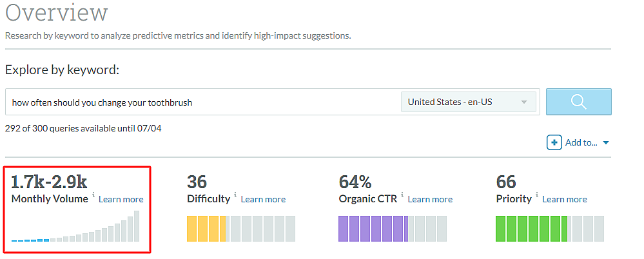
Task: Click Learn more link for Monthly Volume
Action: coord(121,199)
